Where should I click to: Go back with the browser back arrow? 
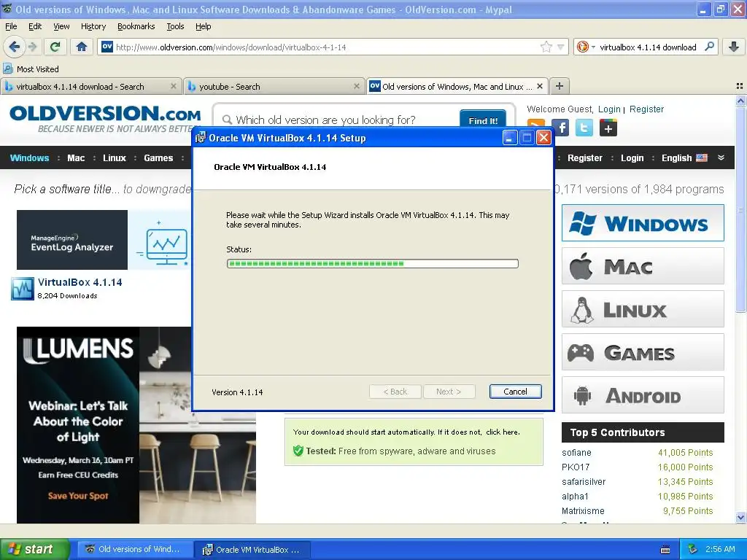click(14, 47)
